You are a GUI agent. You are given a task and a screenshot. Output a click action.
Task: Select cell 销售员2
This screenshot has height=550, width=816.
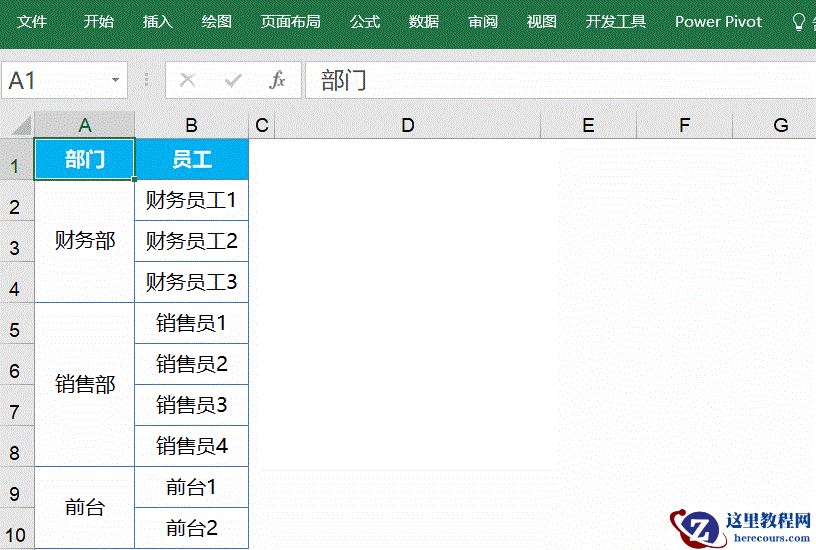coord(192,364)
